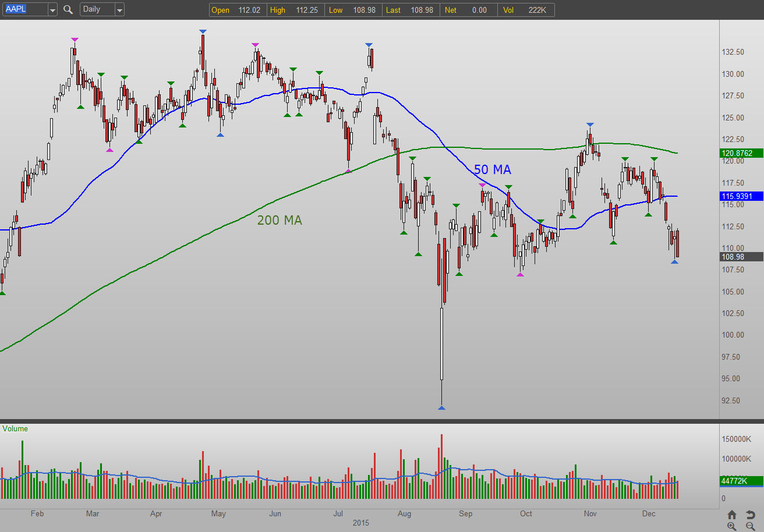Click the 44772K volume average tag

coord(741,481)
